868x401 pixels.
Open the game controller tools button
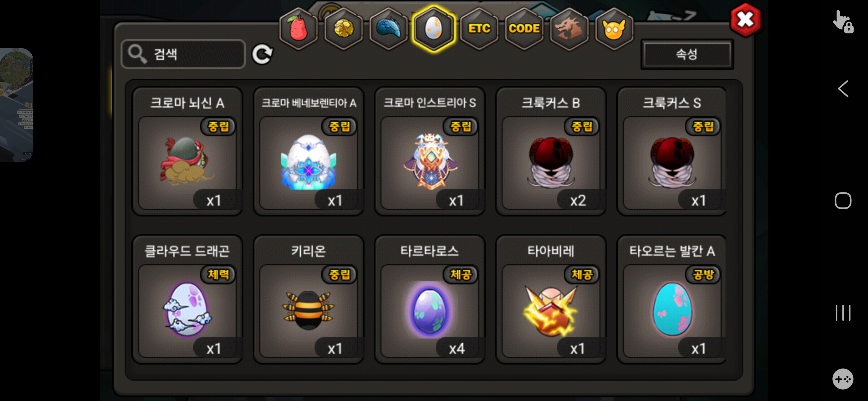[x=843, y=379]
